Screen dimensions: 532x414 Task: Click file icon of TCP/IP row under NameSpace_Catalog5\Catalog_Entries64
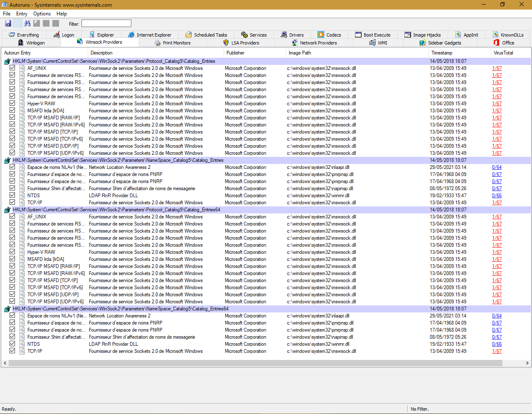22,351
